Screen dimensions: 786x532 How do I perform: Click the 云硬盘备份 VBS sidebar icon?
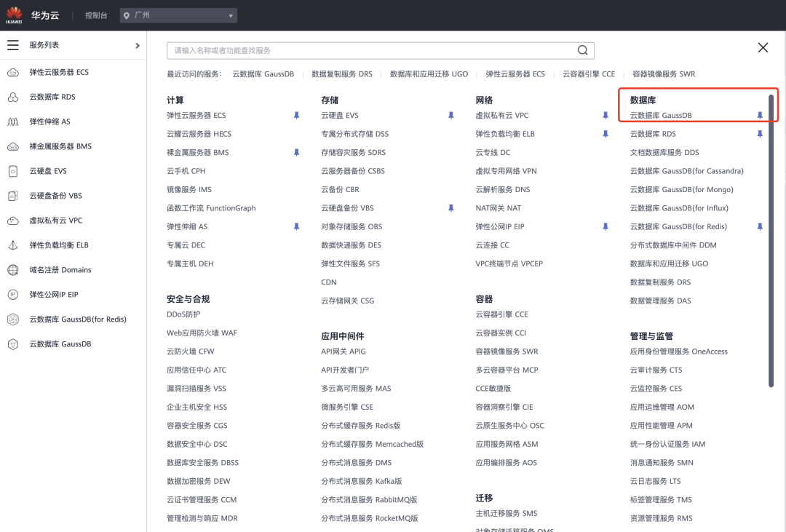pyautogui.click(x=13, y=196)
